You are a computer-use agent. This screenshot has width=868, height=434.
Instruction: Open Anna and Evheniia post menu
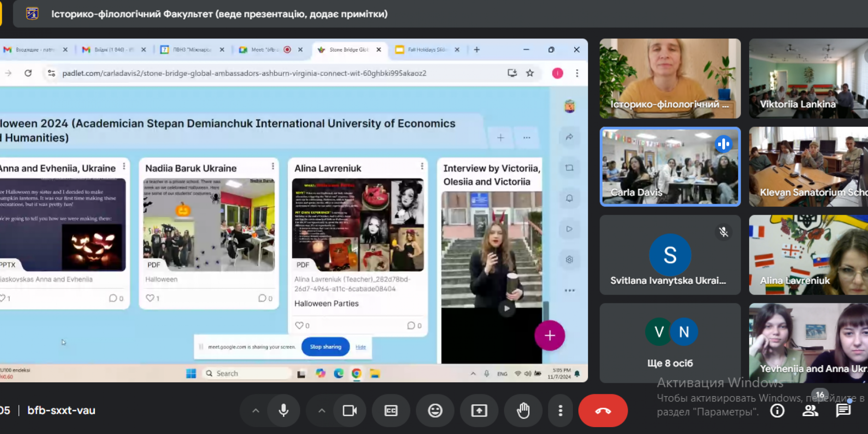(x=124, y=167)
